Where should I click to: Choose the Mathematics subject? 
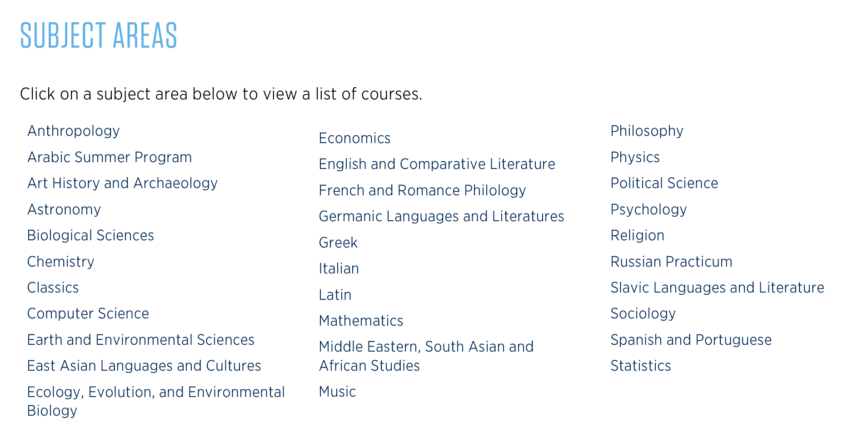click(x=361, y=321)
